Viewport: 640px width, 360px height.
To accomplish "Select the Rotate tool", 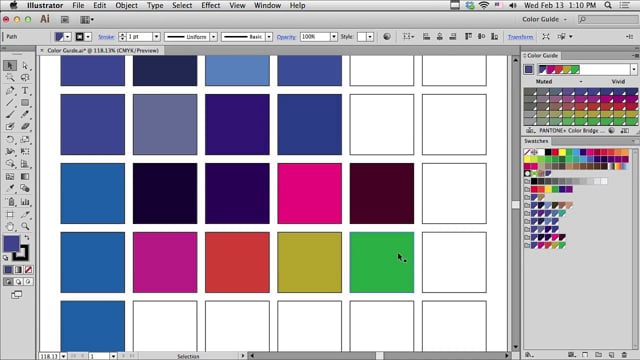I will pyautogui.click(x=10, y=140).
